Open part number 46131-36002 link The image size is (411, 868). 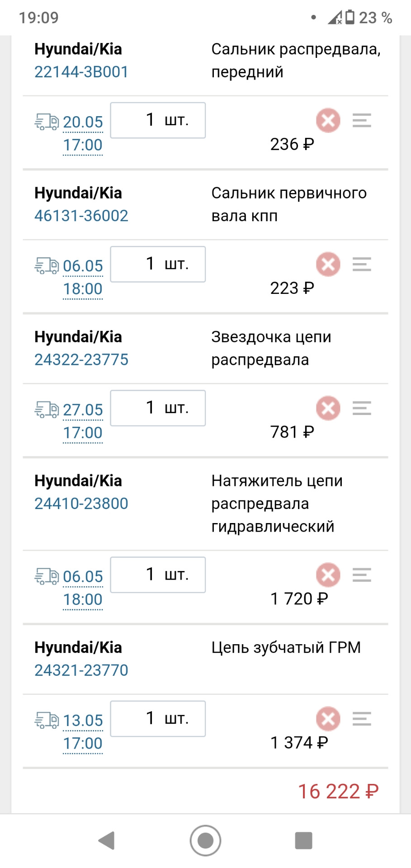point(81,216)
